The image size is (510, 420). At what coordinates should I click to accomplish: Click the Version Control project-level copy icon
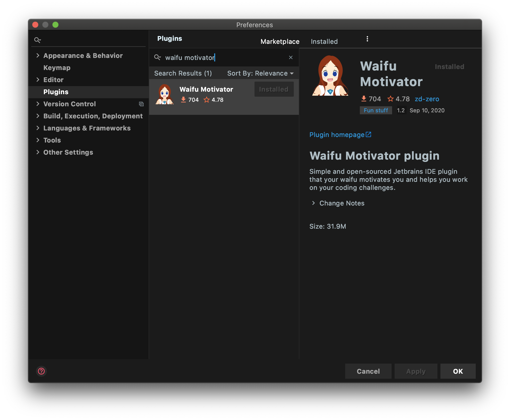coord(141,104)
